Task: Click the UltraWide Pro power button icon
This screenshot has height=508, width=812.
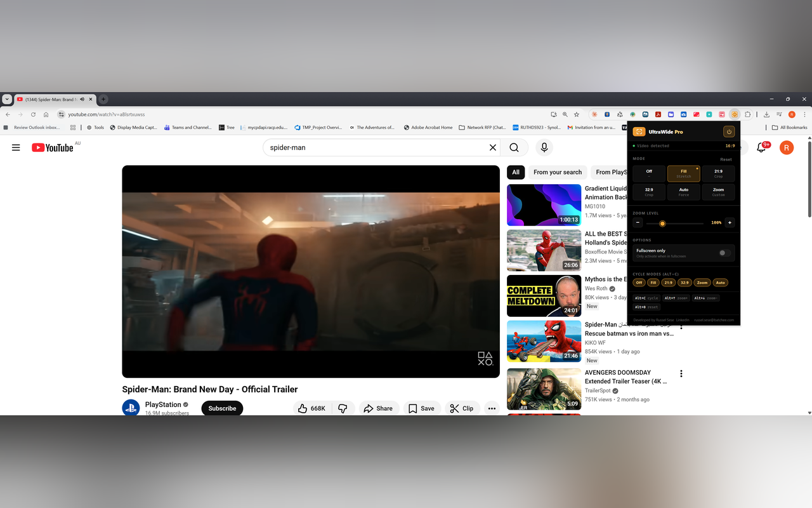Action: (x=729, y=131)
